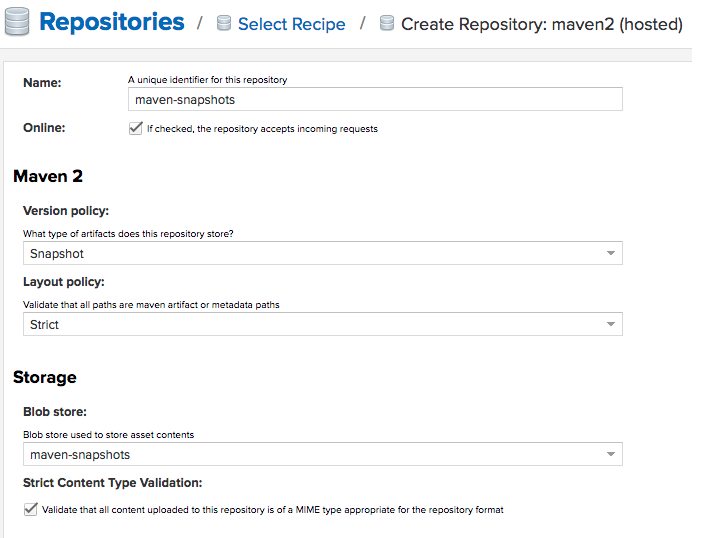719x538 pixels.
Task: Expand Blob store dropdown arrow
Action: [610, 454]
